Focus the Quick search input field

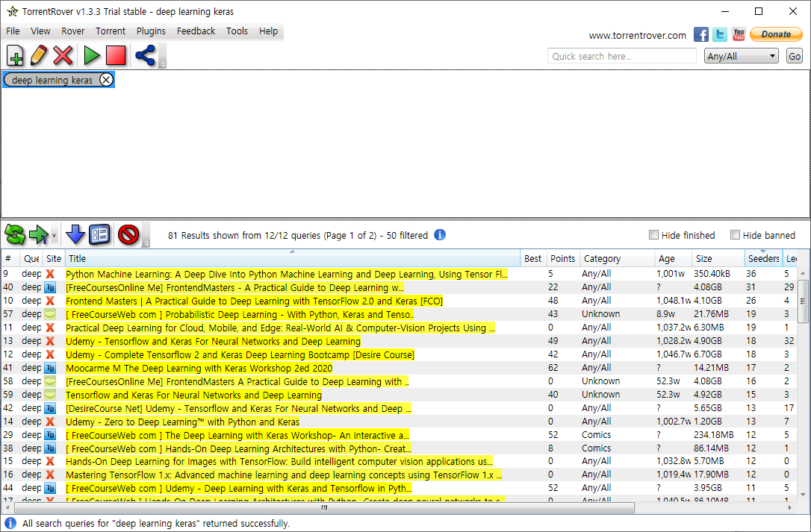[x=622, y=56]
